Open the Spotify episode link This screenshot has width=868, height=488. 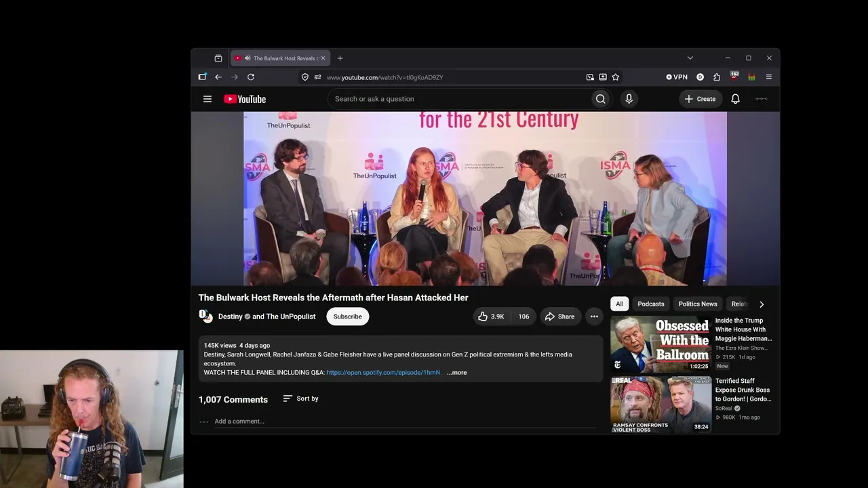point(384,373)
